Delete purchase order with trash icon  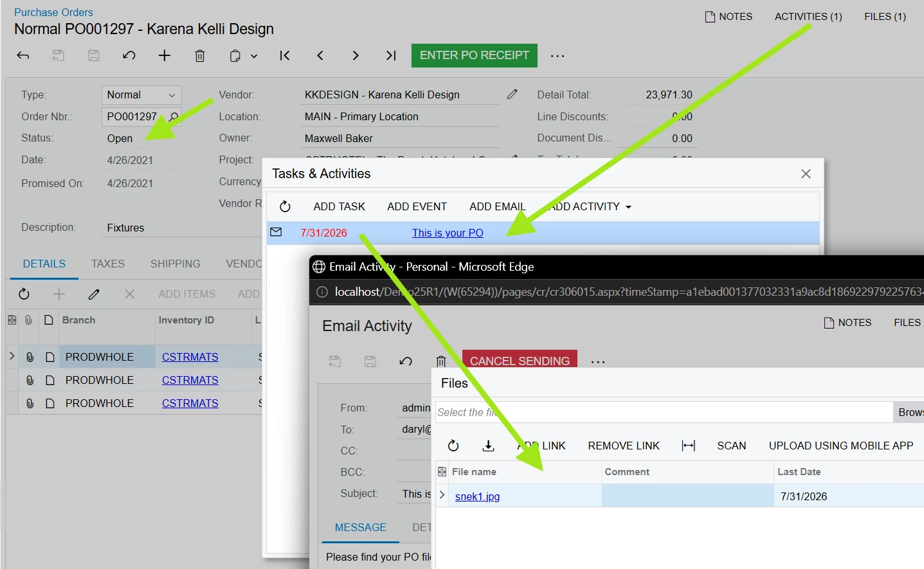coord(200,55)
